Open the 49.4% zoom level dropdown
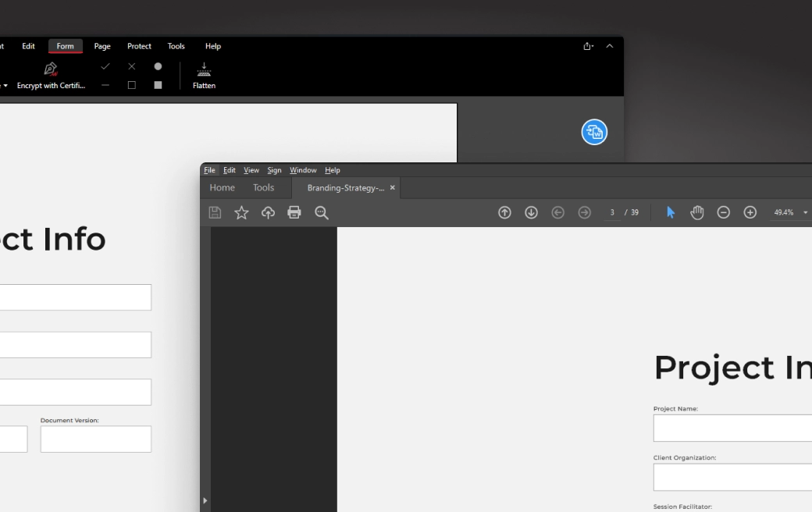Image resolution: width=812 pixels, height=512 pixels. 805,212
